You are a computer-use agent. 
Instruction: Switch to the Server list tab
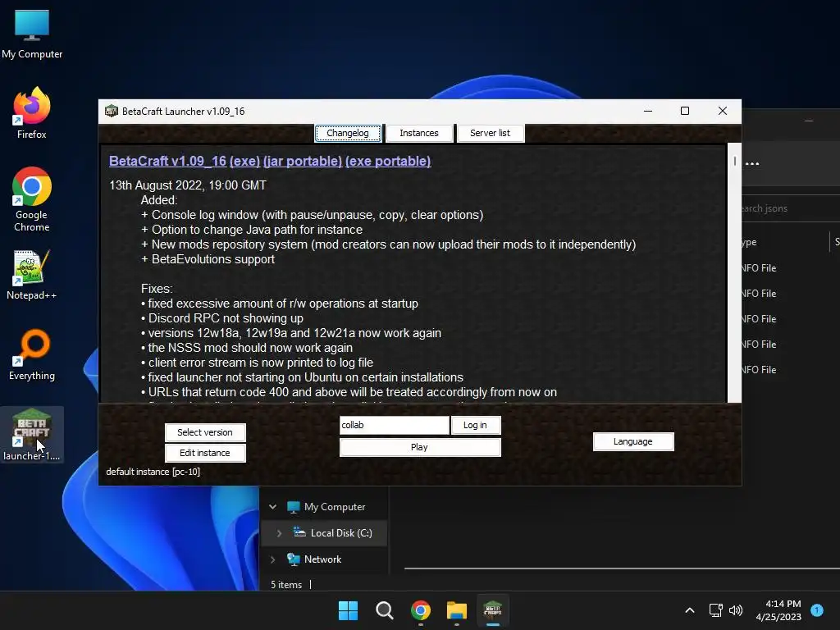point(491,133)
